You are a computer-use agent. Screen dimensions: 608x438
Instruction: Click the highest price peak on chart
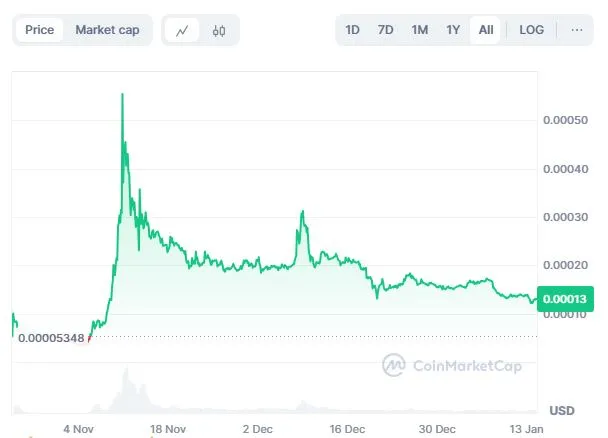[123, 95]
